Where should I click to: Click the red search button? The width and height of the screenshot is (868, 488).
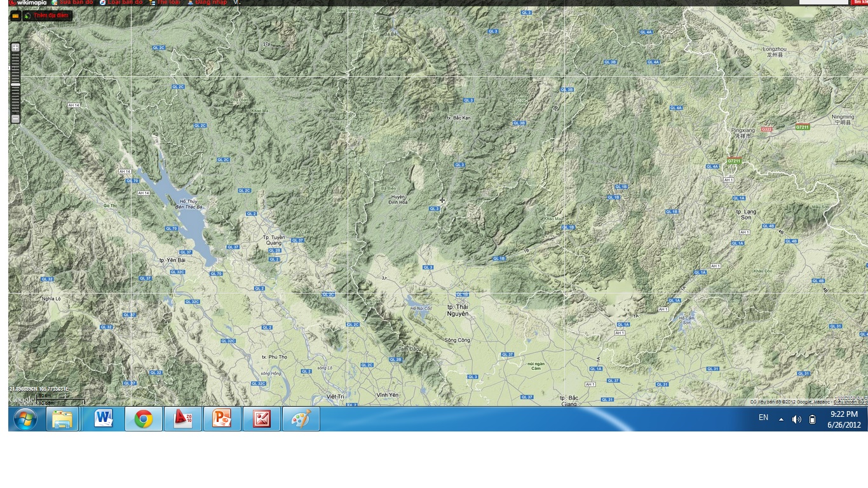pyautogui.click(x=860, y=3)
